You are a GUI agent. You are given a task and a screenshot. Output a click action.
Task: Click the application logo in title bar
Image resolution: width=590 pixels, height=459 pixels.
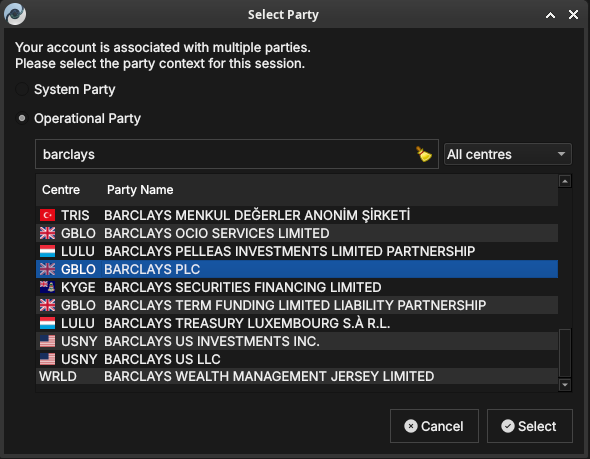[15, 14]
